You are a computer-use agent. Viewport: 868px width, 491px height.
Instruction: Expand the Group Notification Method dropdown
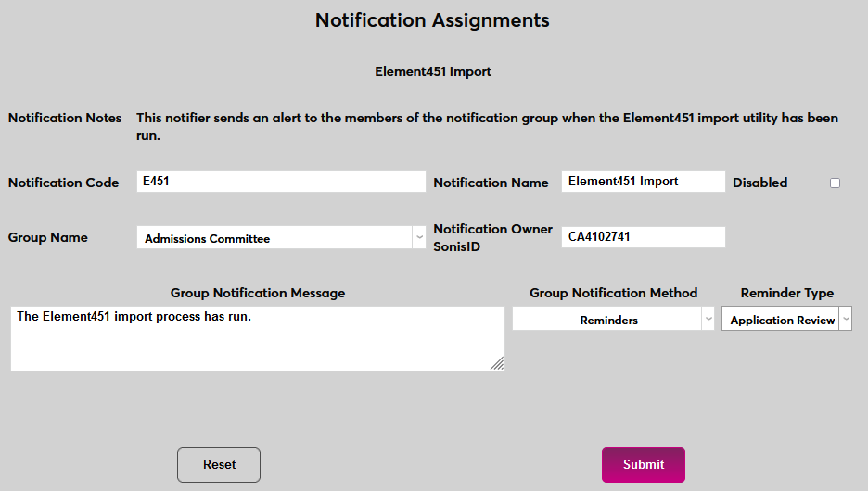pyautogui.click(x=614, y=320)
